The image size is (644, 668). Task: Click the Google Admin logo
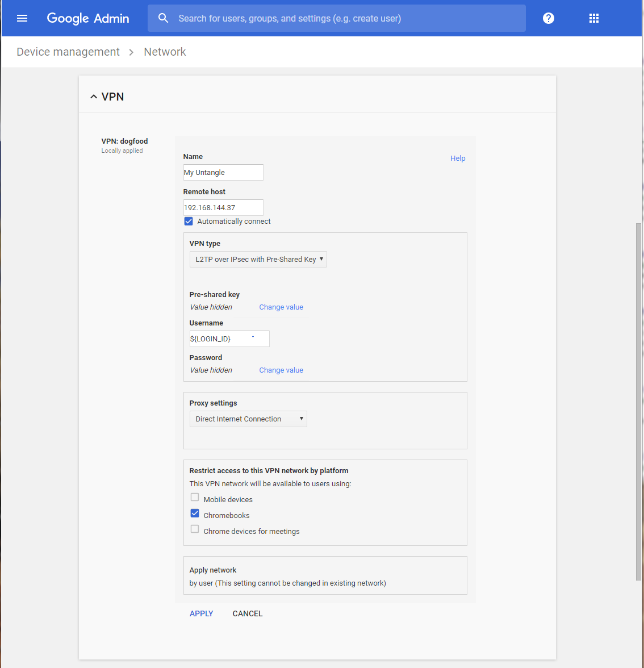tap(88, 18)
